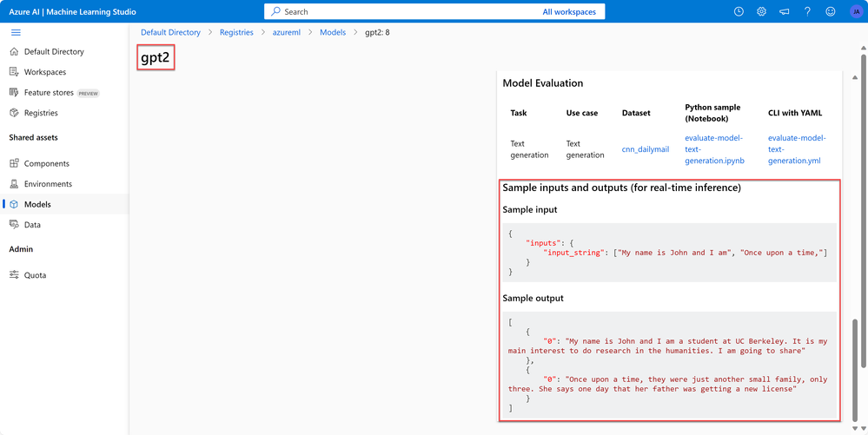Click the Default Directory home icon
Screen dimensions: 868x435
15,51
